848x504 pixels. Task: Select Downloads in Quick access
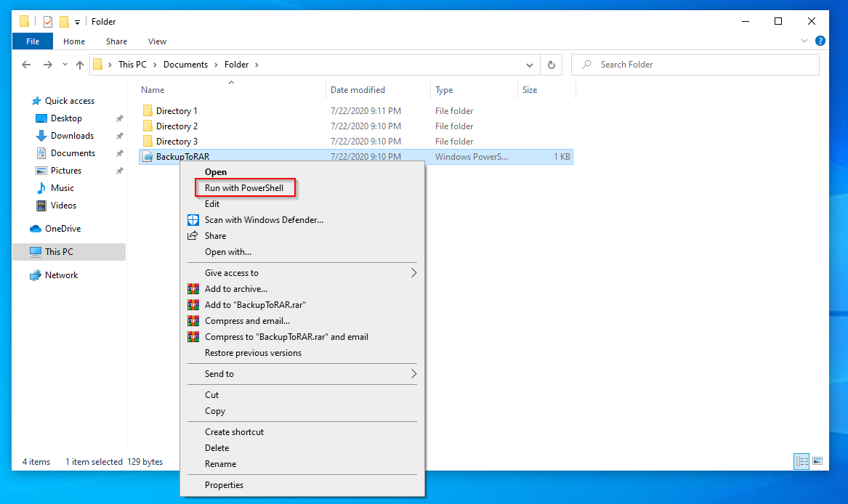72,136
